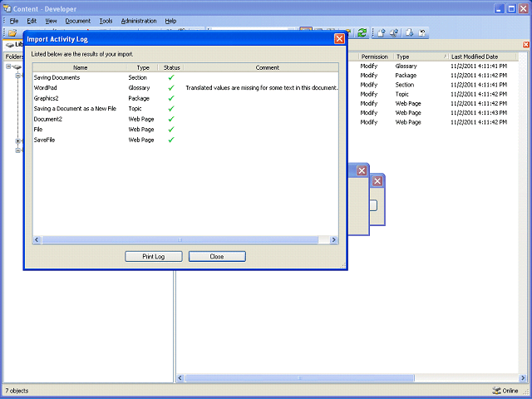Viewport: 532px width, 399px height.
Task: Click the green check status for Document2
Action: pos(171,119)
